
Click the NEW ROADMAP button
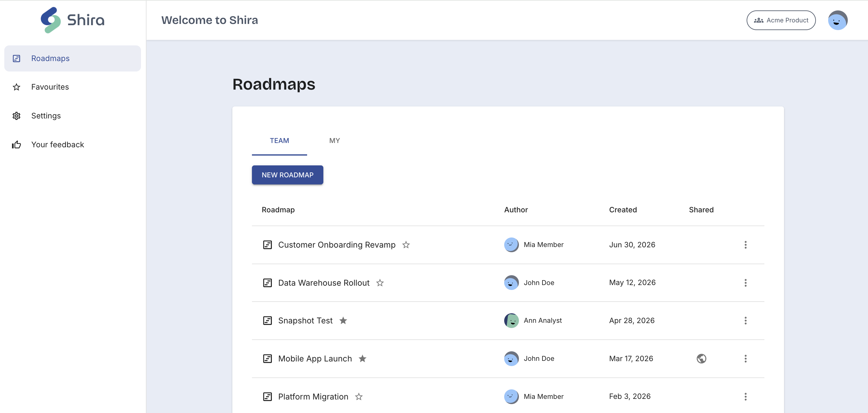287,175
